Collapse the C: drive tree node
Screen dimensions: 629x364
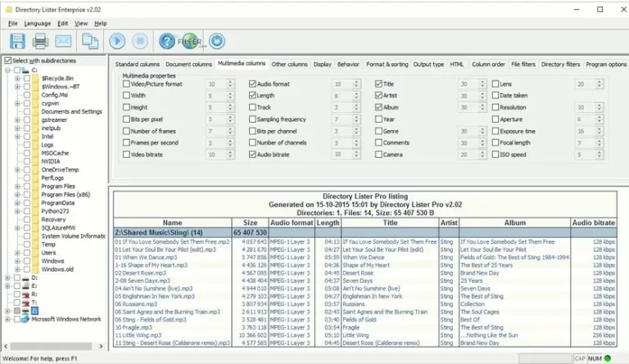click(7, 70)
